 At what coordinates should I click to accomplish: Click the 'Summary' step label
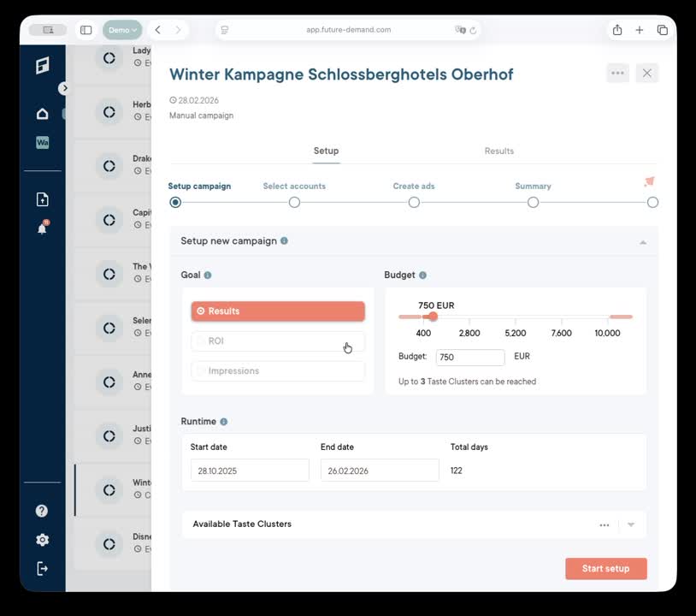tap(533, 187)
